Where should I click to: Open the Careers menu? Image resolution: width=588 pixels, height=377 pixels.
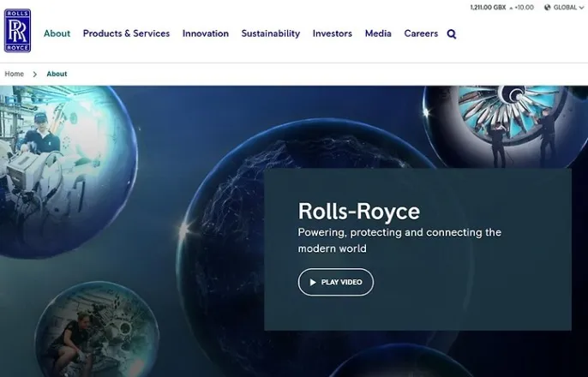(421, 33)
